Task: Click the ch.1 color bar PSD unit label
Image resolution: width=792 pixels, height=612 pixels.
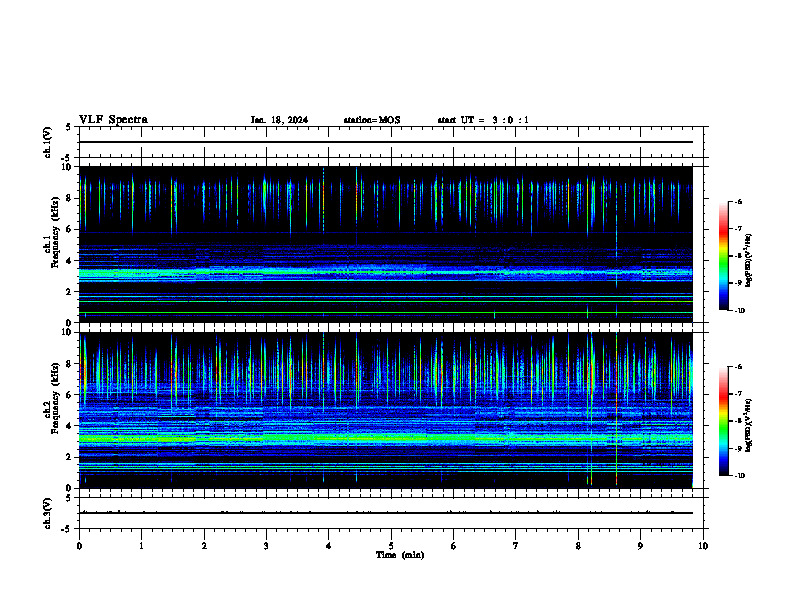Action: click(x=748, y=260)
